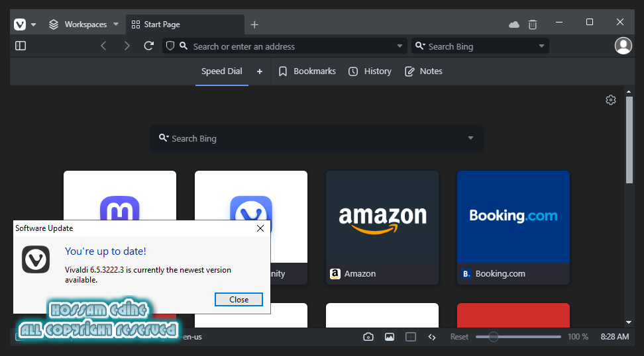Screen dimensions: 644x356
Task: Reset the page zoom
Action: [459, 337]
